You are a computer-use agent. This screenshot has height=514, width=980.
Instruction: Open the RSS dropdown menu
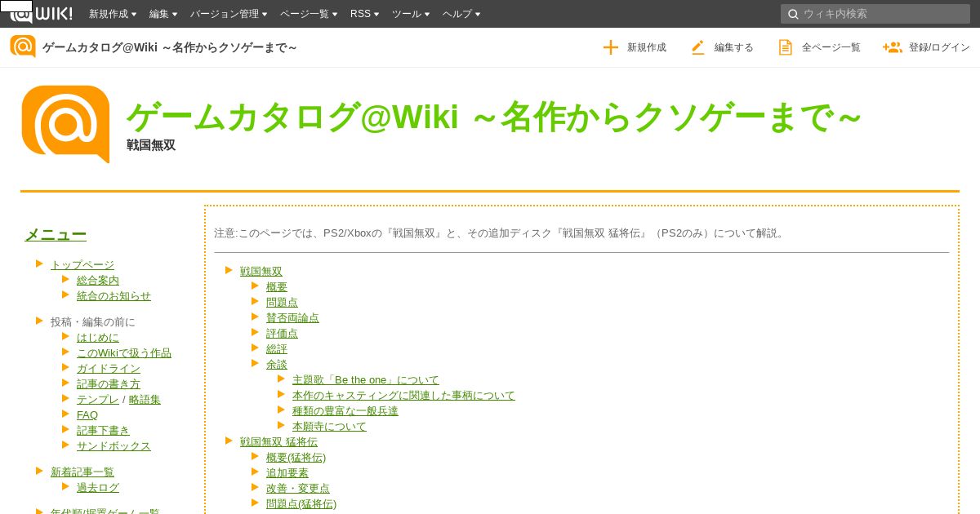coord(365,14)
